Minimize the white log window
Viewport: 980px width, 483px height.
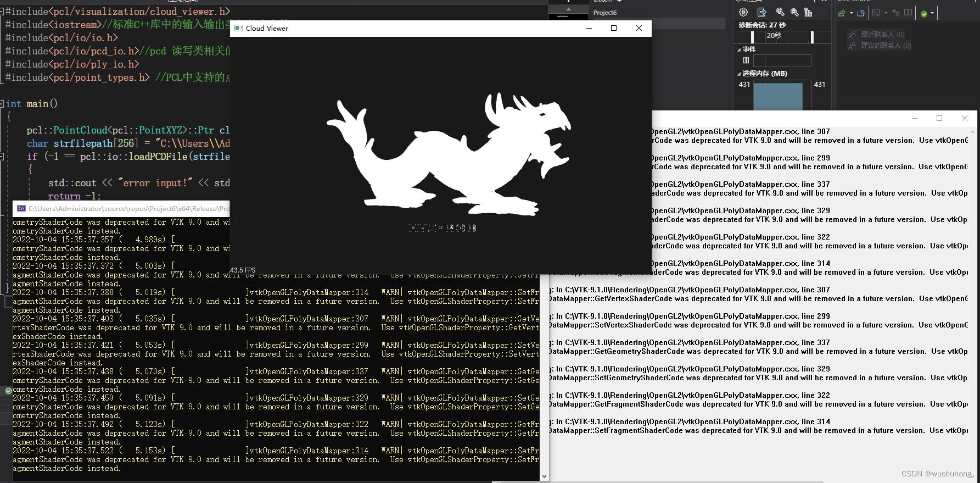[x=915, y=118]
